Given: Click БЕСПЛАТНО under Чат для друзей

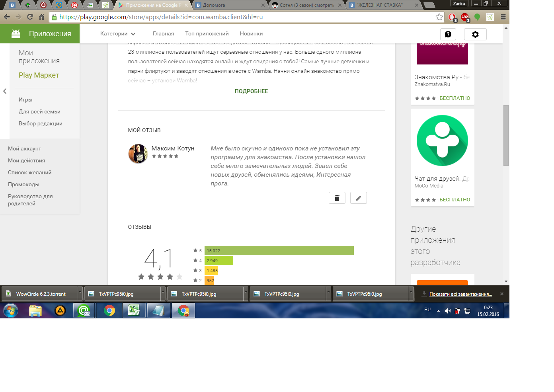Looking at the screenshot, I should [x=455, y=200].
